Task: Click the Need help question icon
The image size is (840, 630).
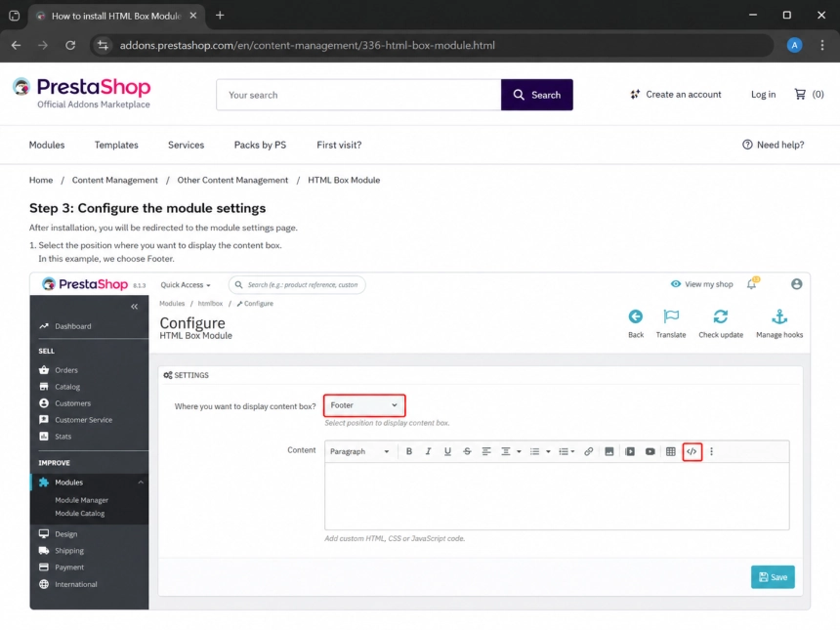Action: (x=747, y=145)
